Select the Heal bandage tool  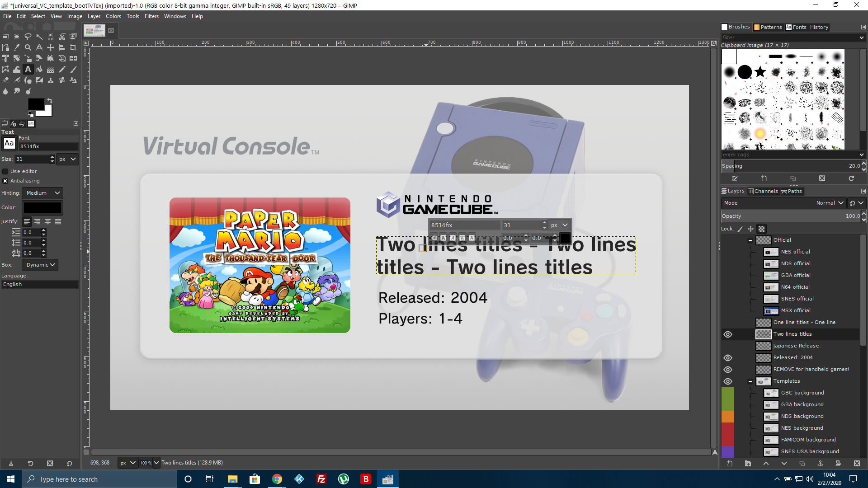[x=62, y=80]
